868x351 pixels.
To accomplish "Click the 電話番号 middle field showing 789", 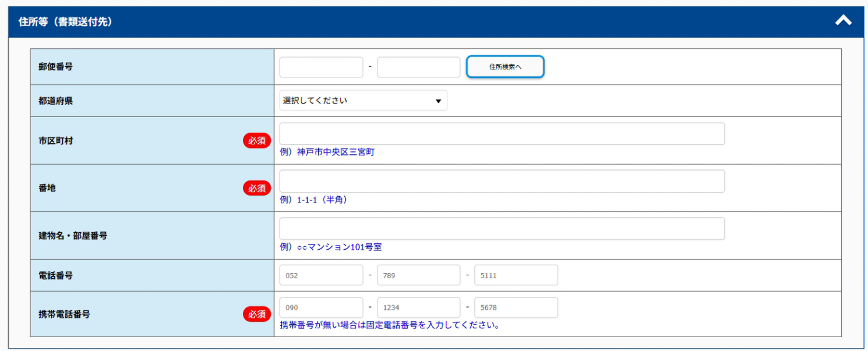I will coord(418,275).
